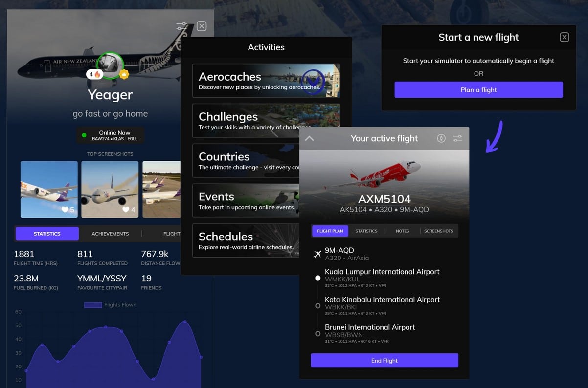Collapse the Your active flight panel chevron
Image resolution: width=588 pixels, height=388 pixels.
pos(309,138)
